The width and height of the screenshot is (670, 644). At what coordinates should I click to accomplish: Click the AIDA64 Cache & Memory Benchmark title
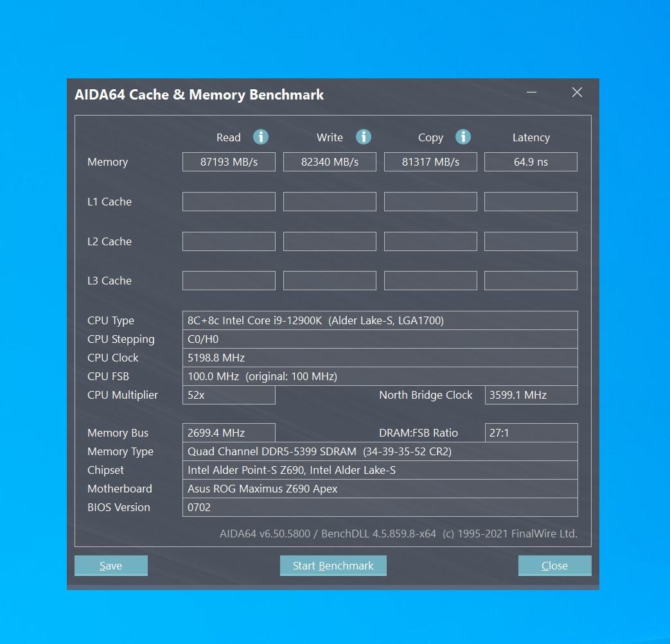point(199,94)
